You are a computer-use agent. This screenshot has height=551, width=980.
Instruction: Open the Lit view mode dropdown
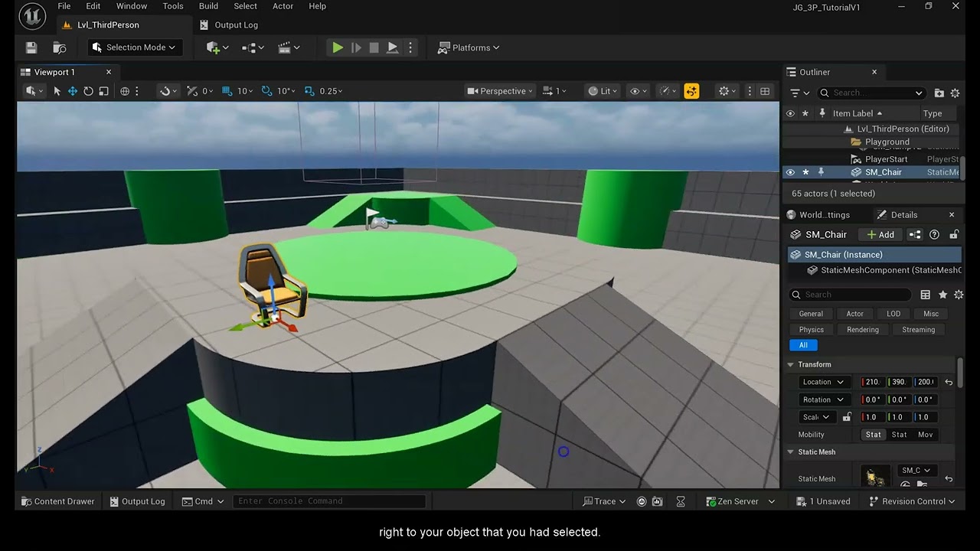click(x=603, y=91)
